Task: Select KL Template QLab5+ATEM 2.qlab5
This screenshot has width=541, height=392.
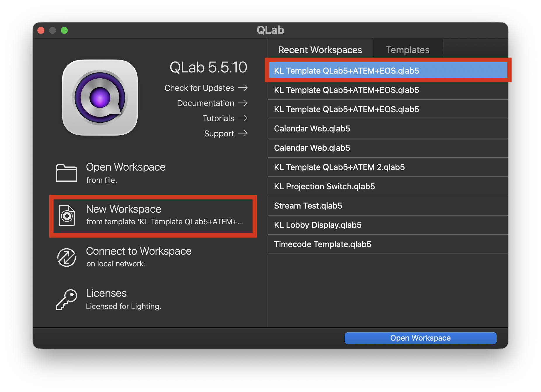Action: (388, 167)
